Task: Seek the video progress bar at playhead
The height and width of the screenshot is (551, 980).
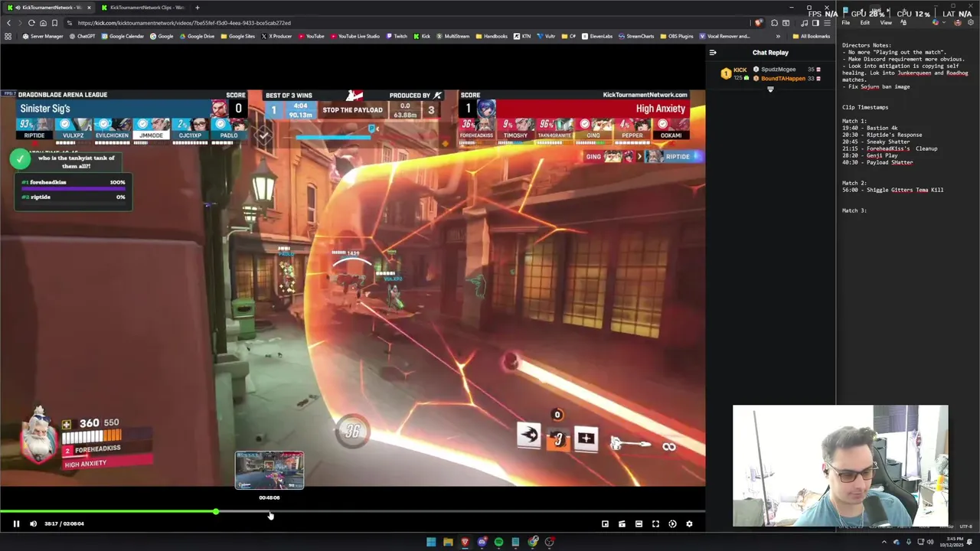Action: [216, 512]
